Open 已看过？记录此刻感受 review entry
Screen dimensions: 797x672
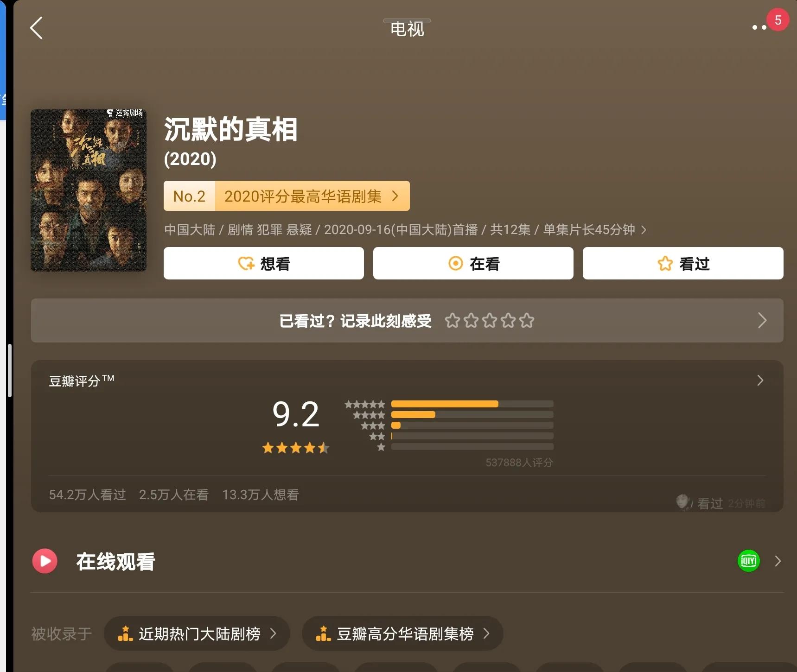pyautogui.click(x=355, y=320)
